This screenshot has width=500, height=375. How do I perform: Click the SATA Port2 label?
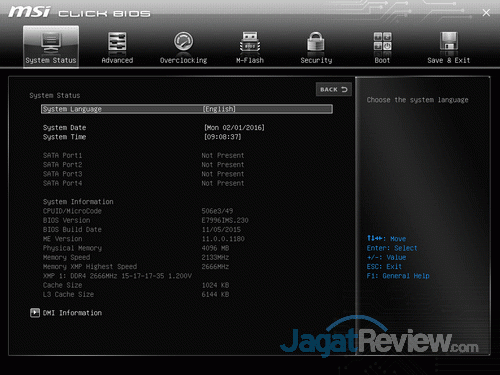(62, 165)
